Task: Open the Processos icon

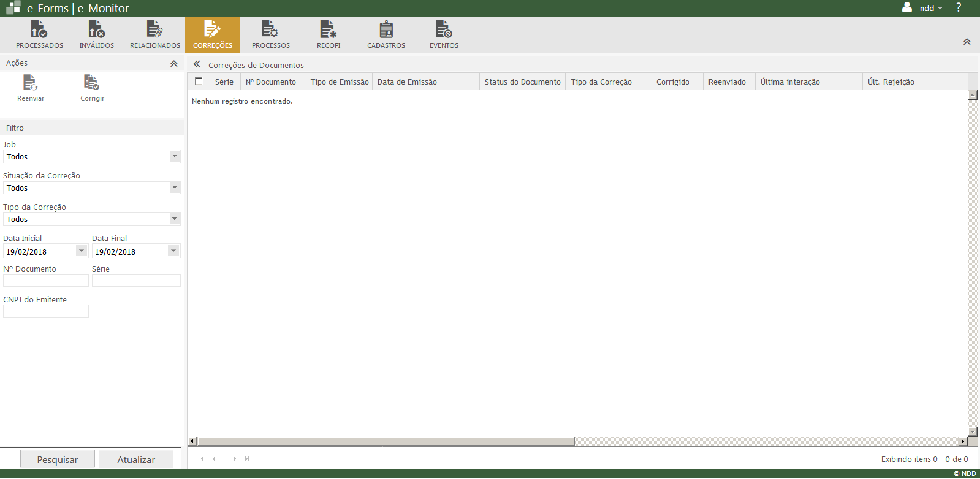Action: pyautogui.click(x=270, y=29)
